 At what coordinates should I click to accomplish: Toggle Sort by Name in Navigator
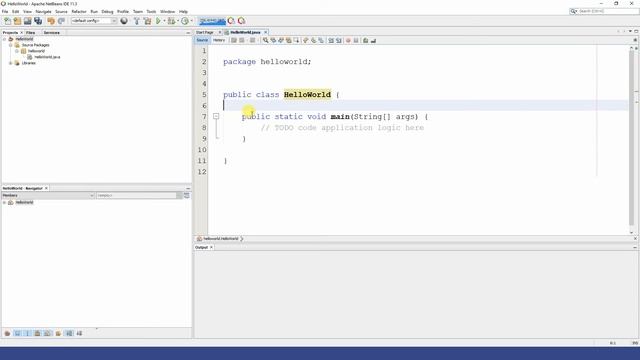pos(69,333)
